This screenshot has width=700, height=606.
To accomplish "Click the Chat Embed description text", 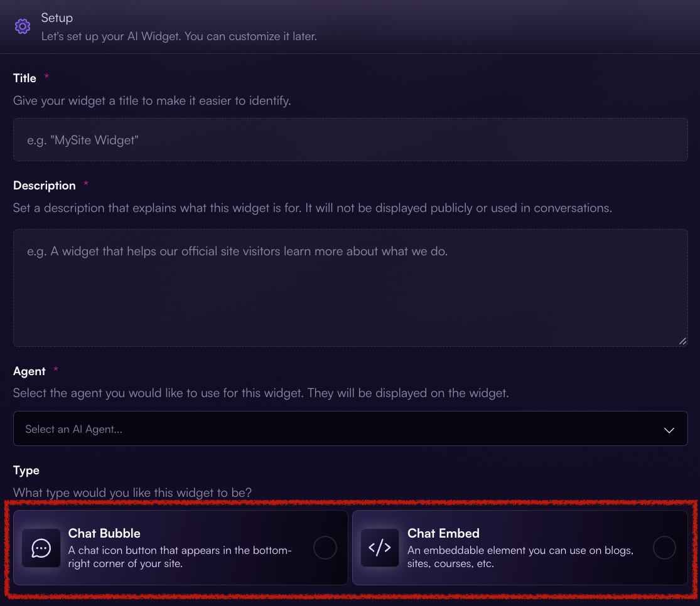I will (x=520, y=557).
